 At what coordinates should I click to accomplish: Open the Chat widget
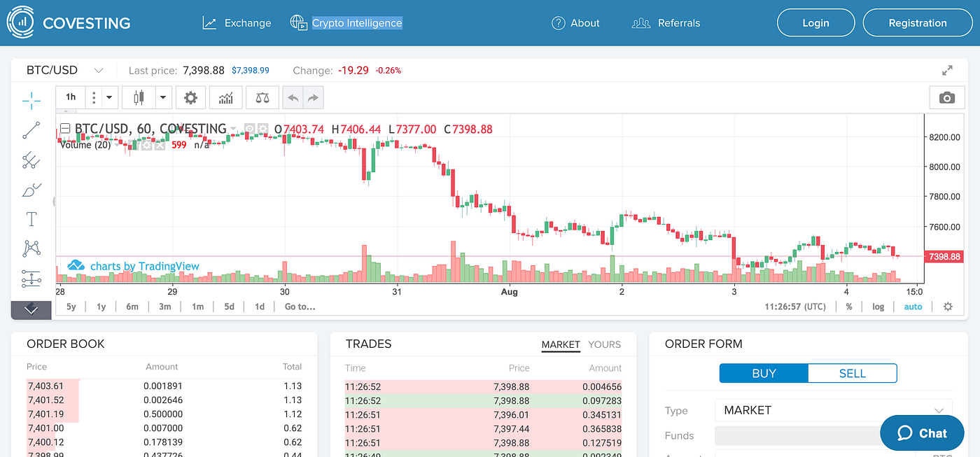pos(922,433)
